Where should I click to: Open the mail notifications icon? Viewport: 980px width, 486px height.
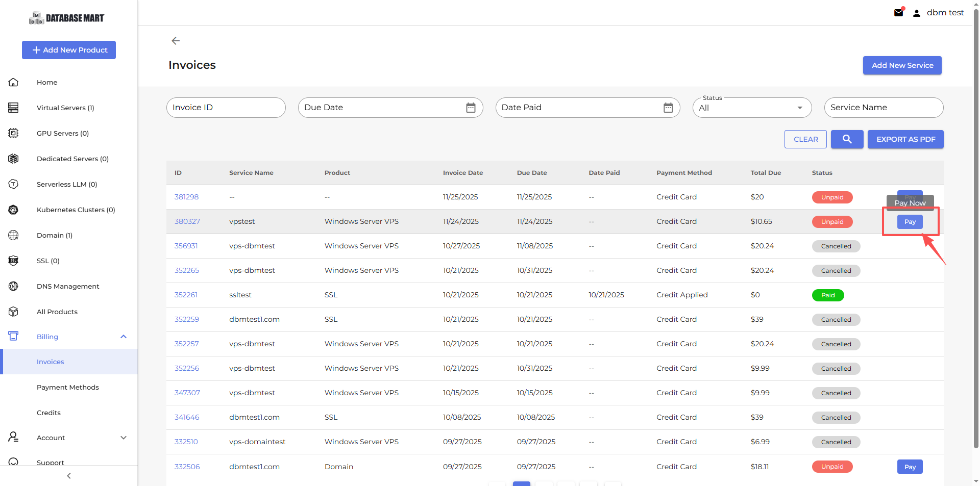pos(899,13)
